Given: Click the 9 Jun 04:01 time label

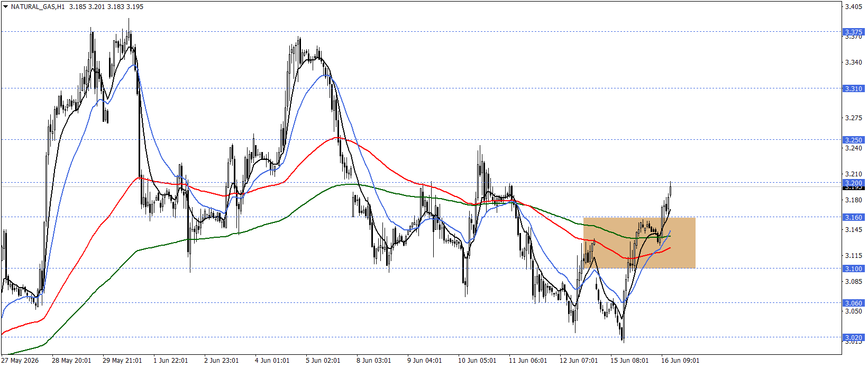Looking at the screenshot, I should (425, 361).
